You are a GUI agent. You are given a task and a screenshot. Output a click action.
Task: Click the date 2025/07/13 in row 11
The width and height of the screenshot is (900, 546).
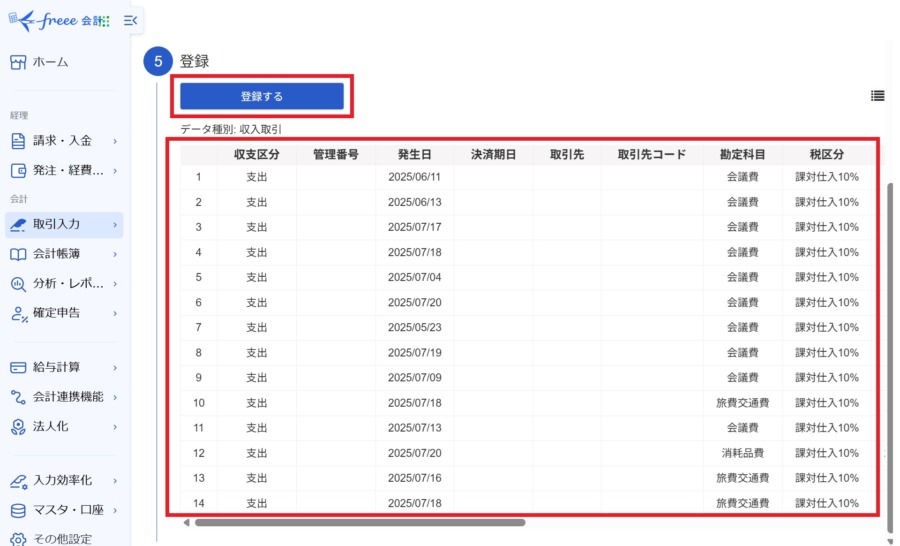(414, 428)
